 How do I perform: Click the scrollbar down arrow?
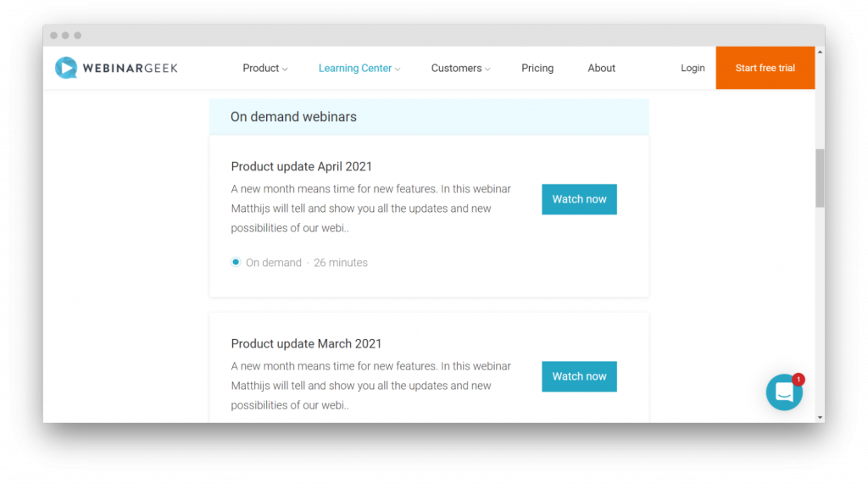point(820,417)
